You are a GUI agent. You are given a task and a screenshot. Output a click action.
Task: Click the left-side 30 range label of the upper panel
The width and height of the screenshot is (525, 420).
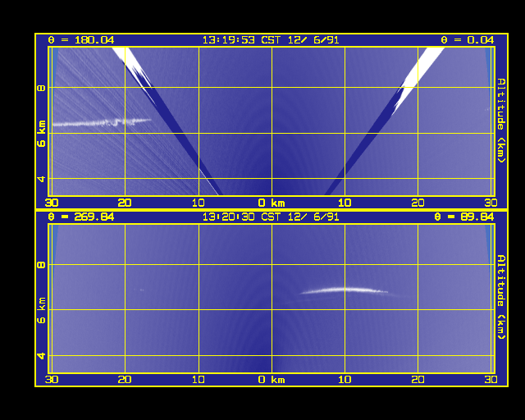[52, 203]
